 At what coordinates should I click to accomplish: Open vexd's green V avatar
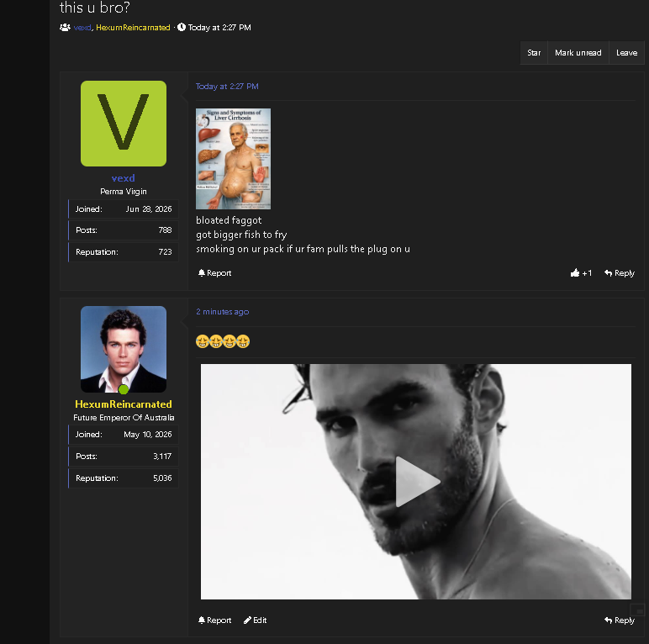pyautogui.click(x=124, y=124)
